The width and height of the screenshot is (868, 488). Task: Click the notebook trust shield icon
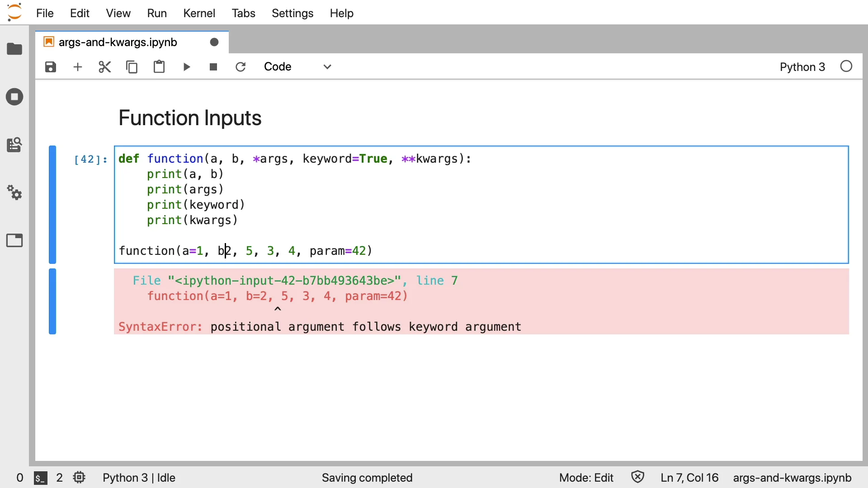coord(637,477)
